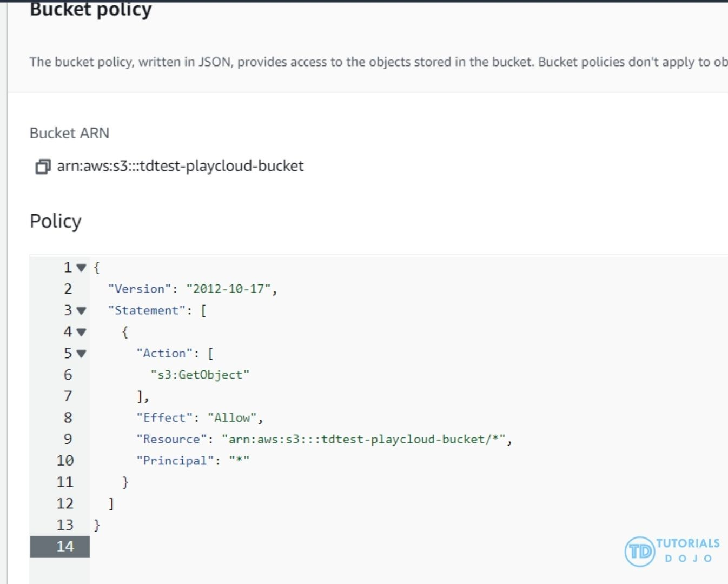Image resolution: width=728 pixels, height=584 pixels.
Task: Fold the statement object on line 4
Action: (x=81, y=332)
